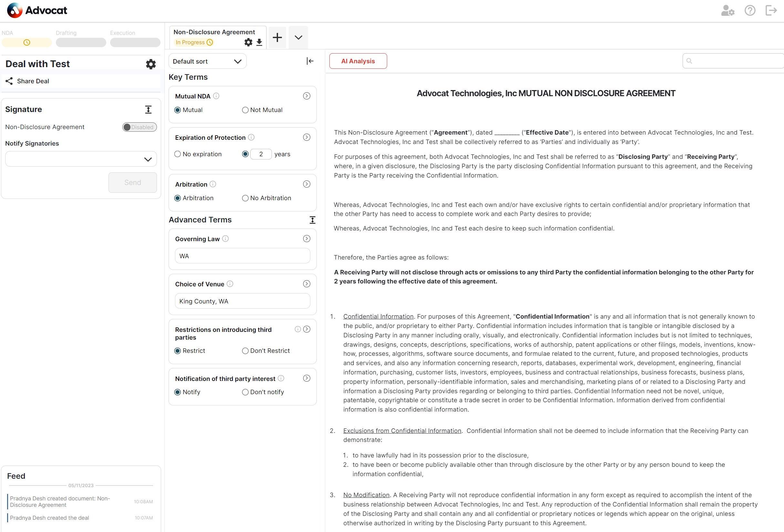
Task: Click the Drafting stage progress bar
Action: [x=81, y=43]
